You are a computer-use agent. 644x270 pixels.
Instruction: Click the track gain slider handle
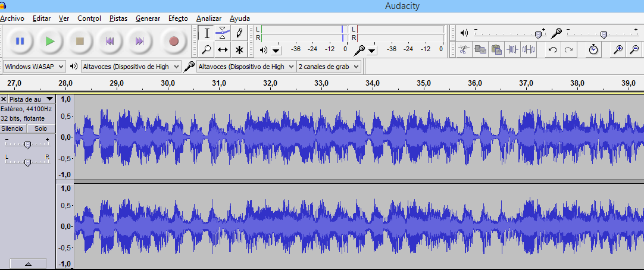point(27,145)
